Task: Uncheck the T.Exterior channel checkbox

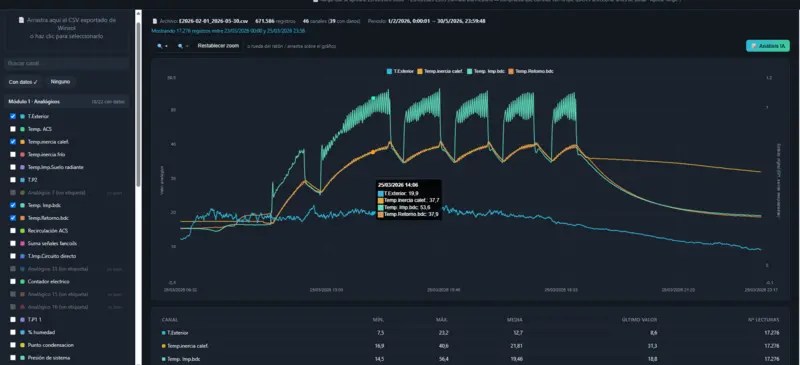Action: coord(13,116)
